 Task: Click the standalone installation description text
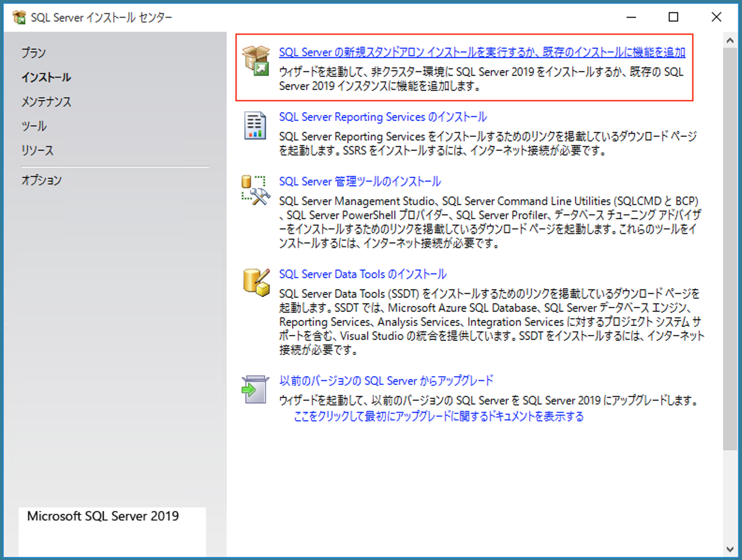[x=482, y=79]
